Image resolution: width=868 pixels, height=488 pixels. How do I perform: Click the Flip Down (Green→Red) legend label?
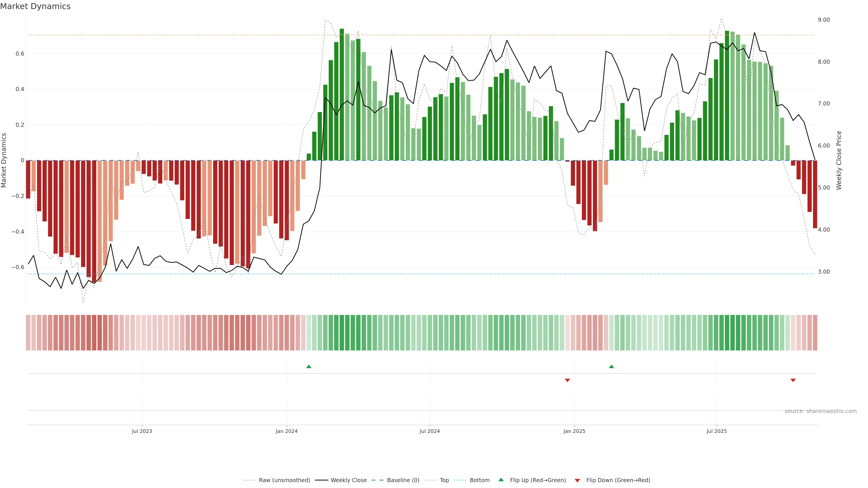pyautogui.click(x=618, y=480)
